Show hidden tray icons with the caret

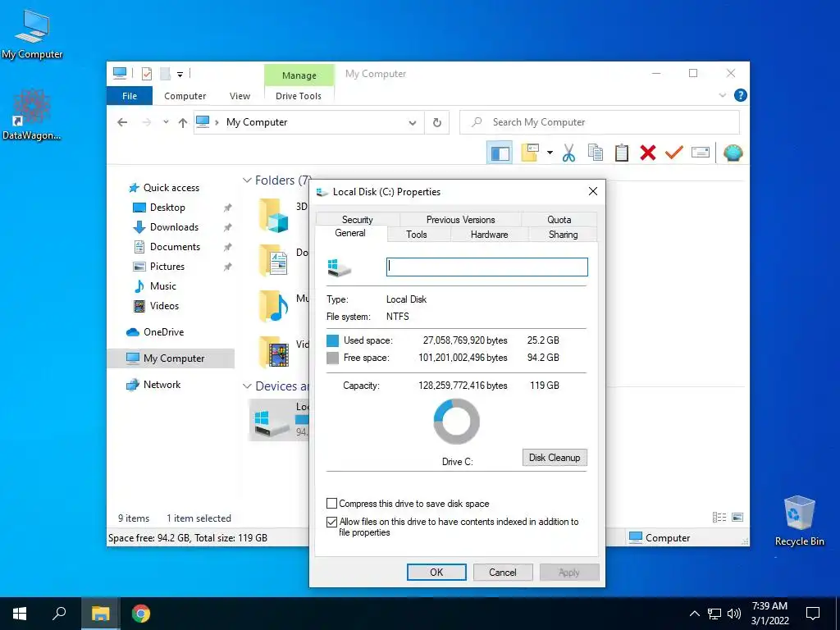coord(694,614)
